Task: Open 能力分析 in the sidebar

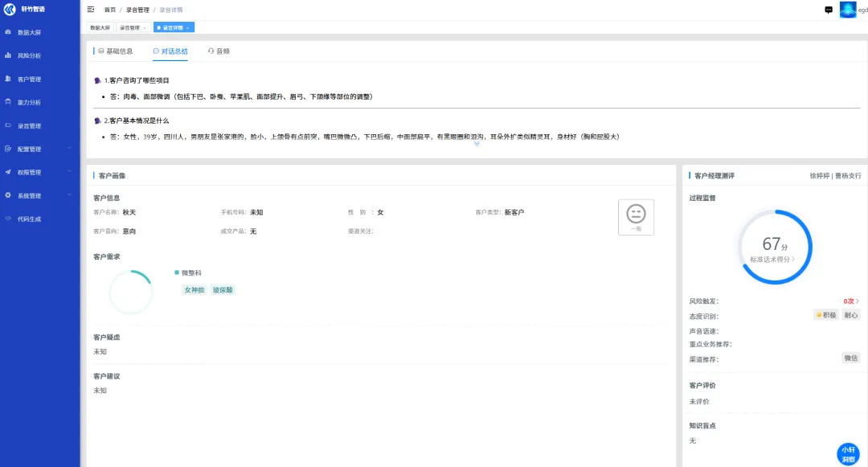Action: [29, 103]
